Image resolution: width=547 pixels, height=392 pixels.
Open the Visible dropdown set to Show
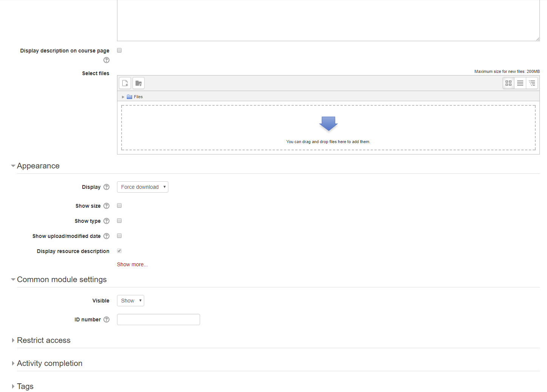131,301
